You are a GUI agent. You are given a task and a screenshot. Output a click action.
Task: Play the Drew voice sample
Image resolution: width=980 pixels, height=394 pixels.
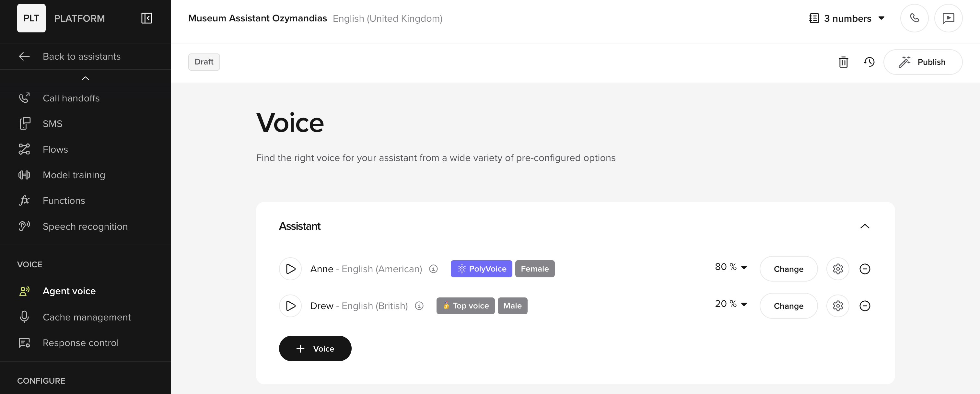(x=290, y=306)
